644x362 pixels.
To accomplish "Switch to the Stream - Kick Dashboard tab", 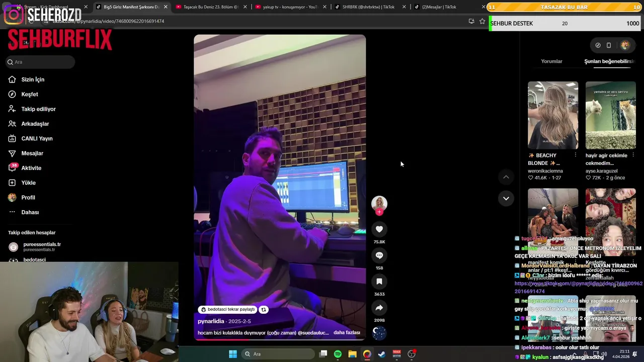I will coord(45,7).
